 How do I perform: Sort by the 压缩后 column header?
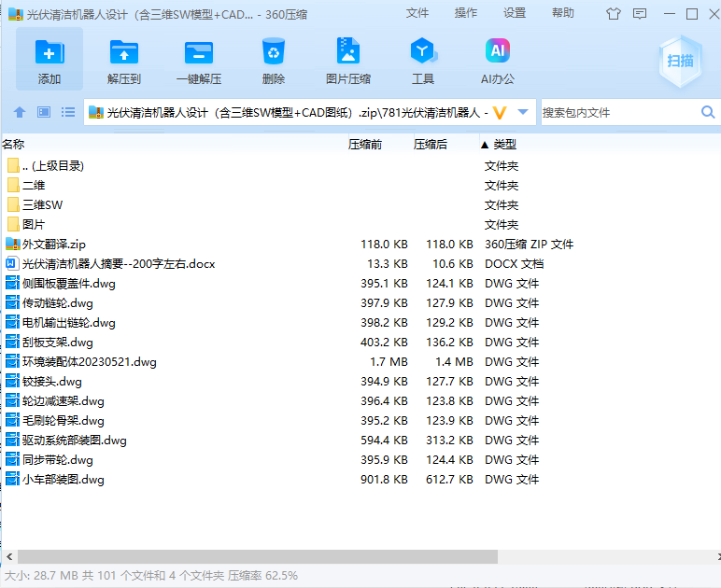click(445, 145)
